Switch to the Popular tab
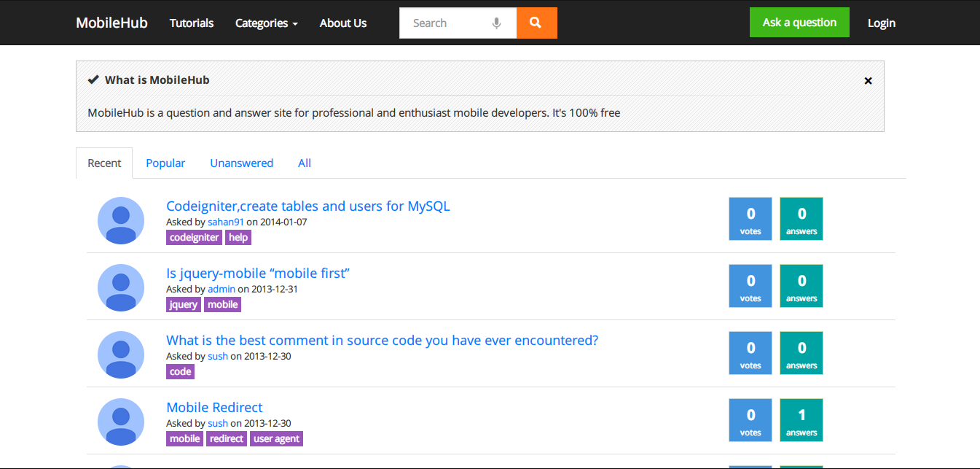Screen dimensions: 980x469 [x=165, y=163]
